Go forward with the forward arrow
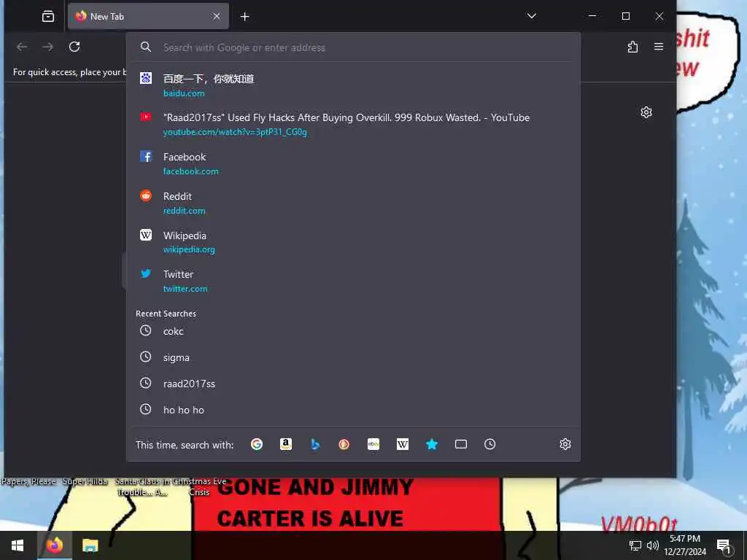Viewport: 747px width, 560px height. pos(48,47)
